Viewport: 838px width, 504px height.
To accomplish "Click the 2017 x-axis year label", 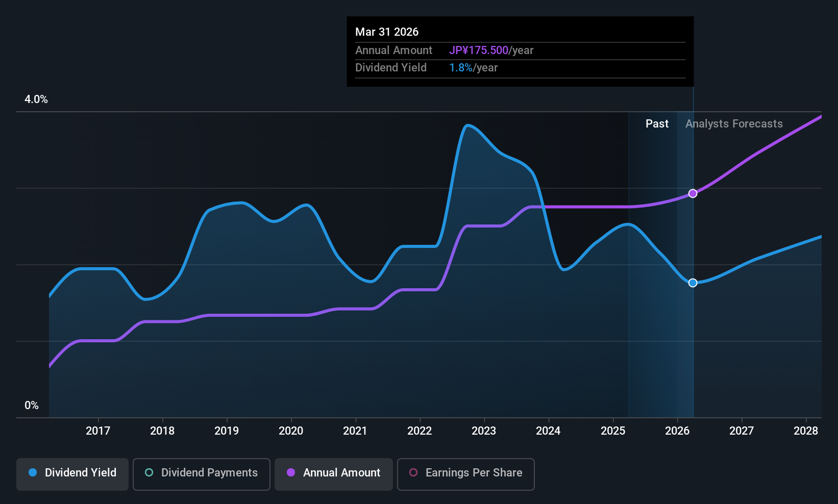I will [x=98, y=431].
